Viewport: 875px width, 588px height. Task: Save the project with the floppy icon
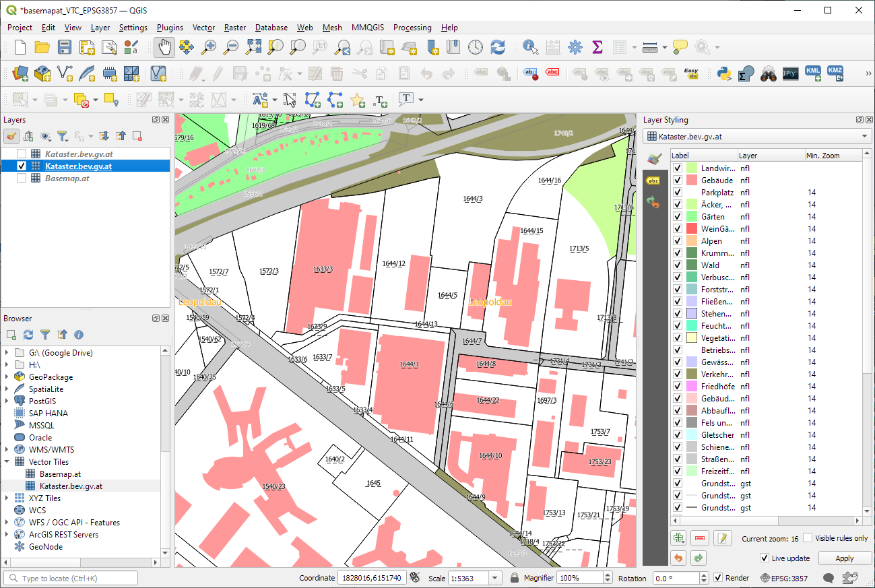tap(64, 47)
